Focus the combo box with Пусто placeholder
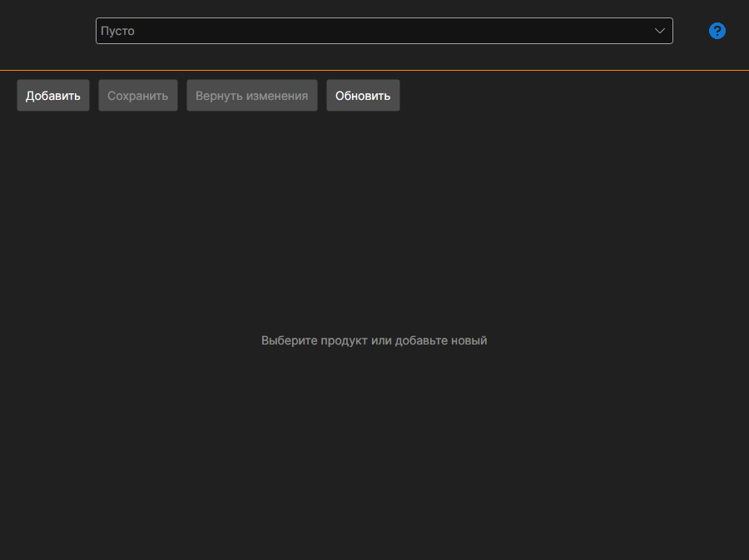Image resolution: width=749 pixels, height=560 pixels. coord(384,31)
